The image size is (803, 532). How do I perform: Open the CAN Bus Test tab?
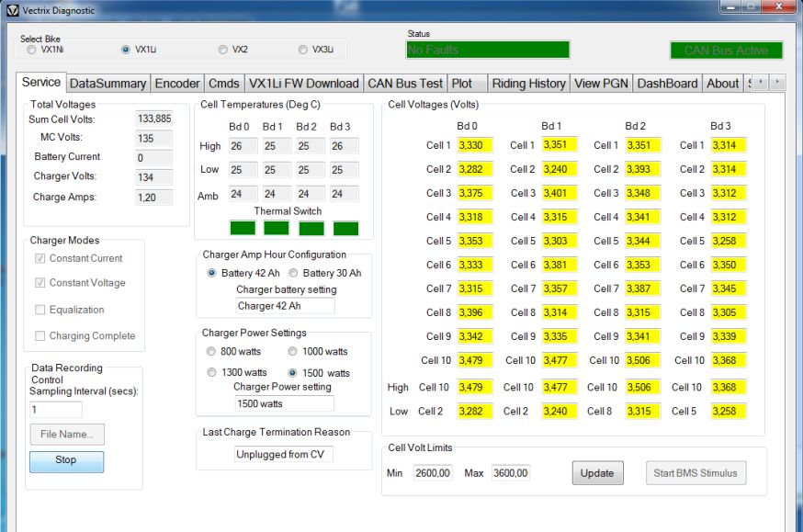coord(405,84)
